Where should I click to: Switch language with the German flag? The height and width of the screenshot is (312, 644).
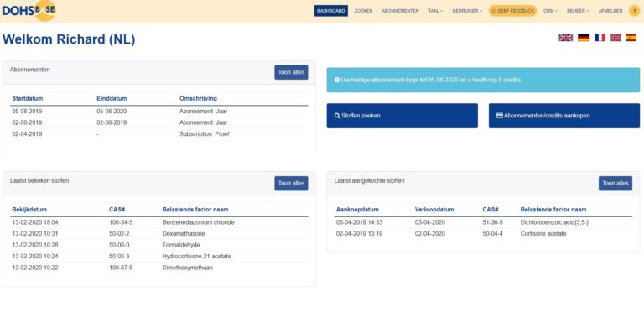pos(584,38)
